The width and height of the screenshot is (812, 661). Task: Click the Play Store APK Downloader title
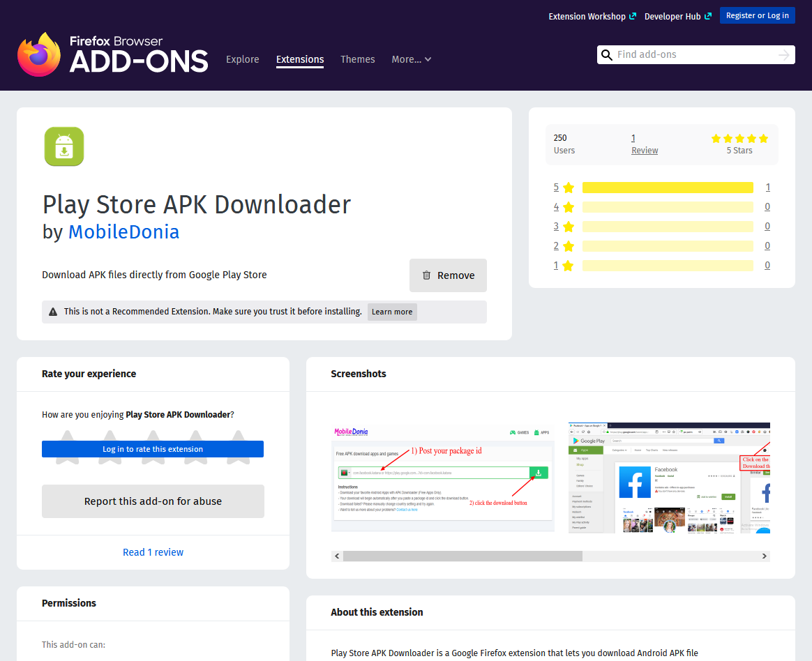click(x=197, y=204)
